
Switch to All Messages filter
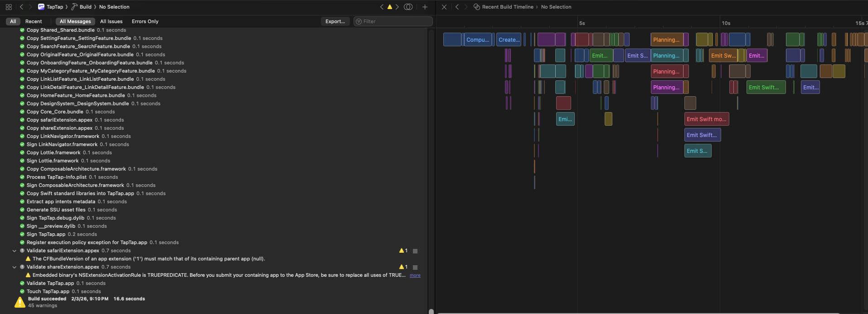(x=75, y=21)
